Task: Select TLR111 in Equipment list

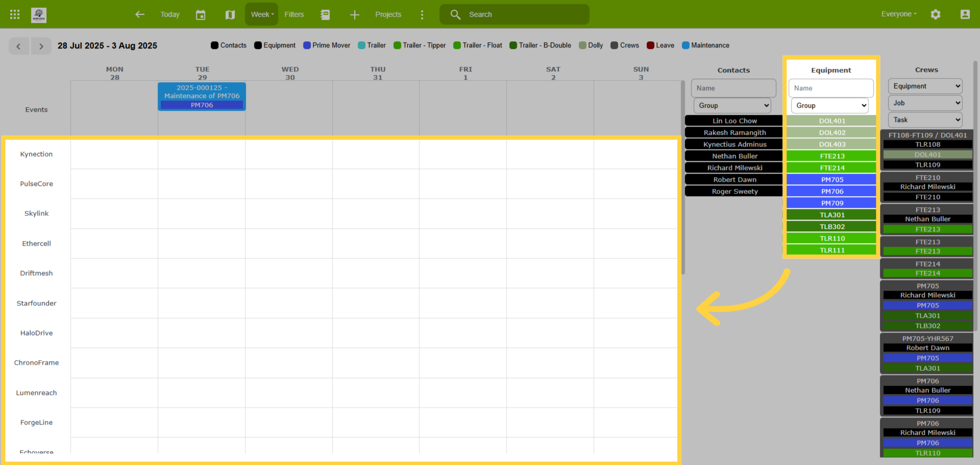Action: pos(832,250)
